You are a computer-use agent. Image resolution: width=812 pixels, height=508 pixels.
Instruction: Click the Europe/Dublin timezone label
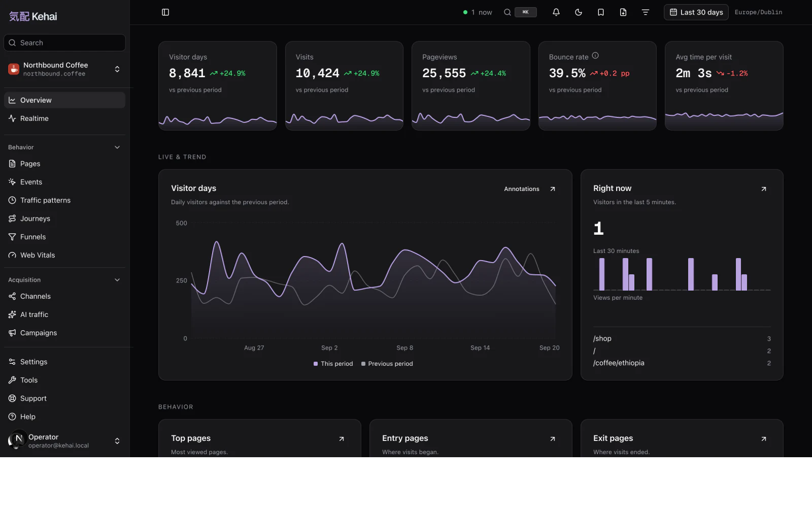pos(758,12)
